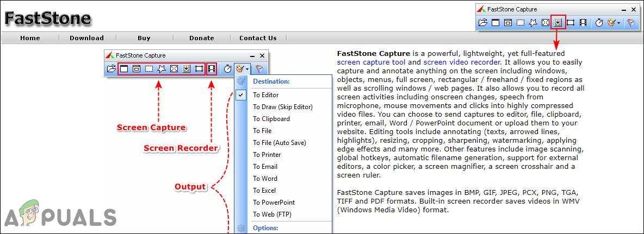Select To Clipboard from Destination menu
The image size is (644, 234).
tap(271, 119)
